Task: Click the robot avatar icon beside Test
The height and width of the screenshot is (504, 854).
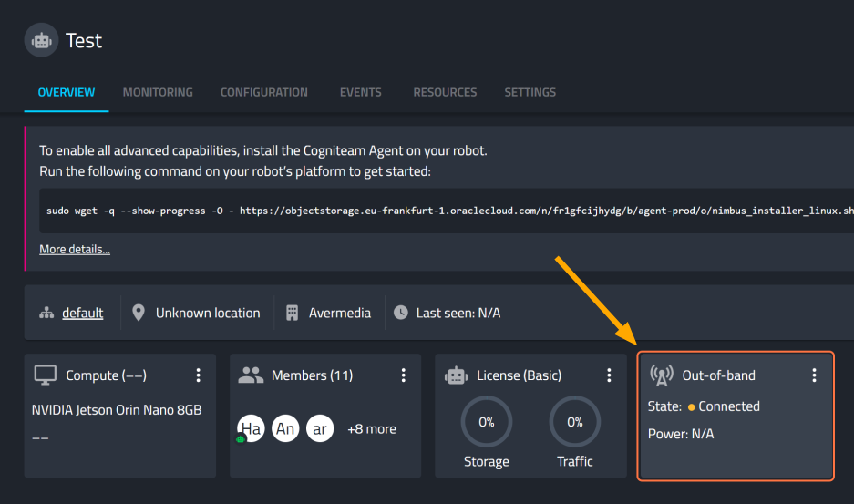Action: 41,41
